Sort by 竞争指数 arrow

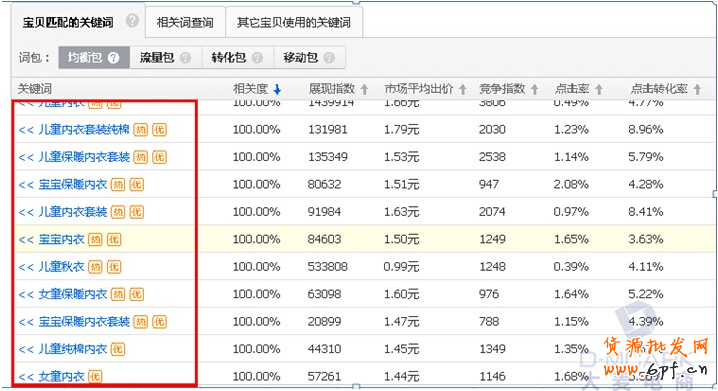[534, 89]
